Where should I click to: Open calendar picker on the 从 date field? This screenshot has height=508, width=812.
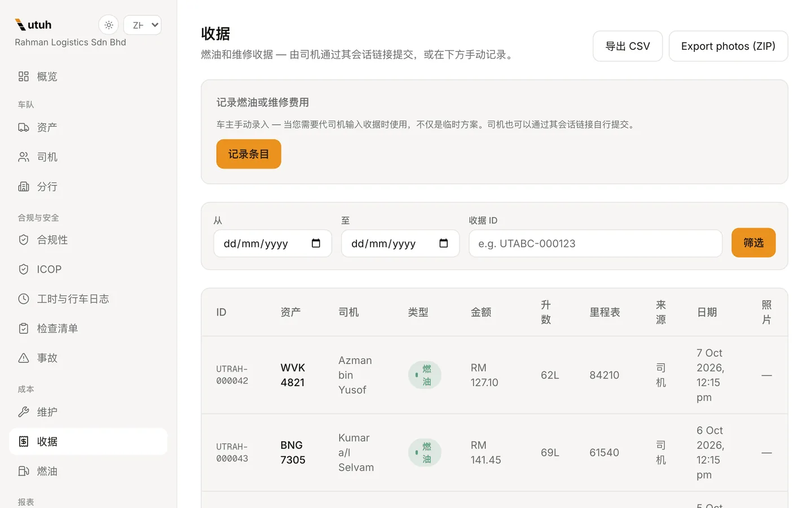pos(316,243)
